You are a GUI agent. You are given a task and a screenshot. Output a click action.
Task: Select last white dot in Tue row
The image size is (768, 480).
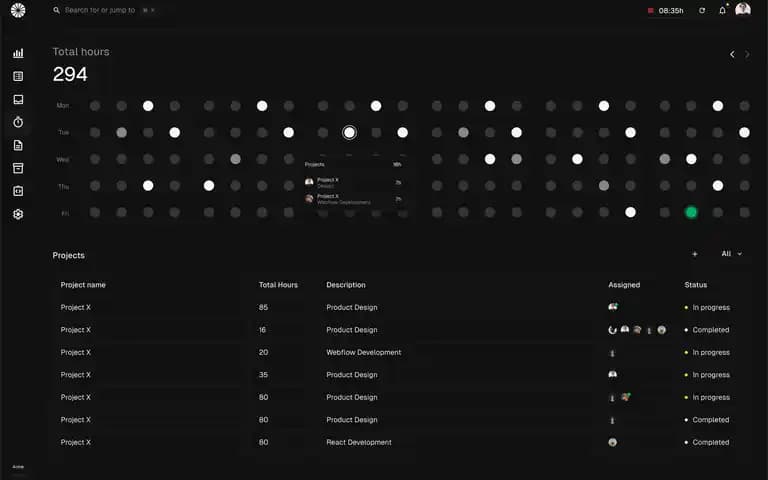744,132
